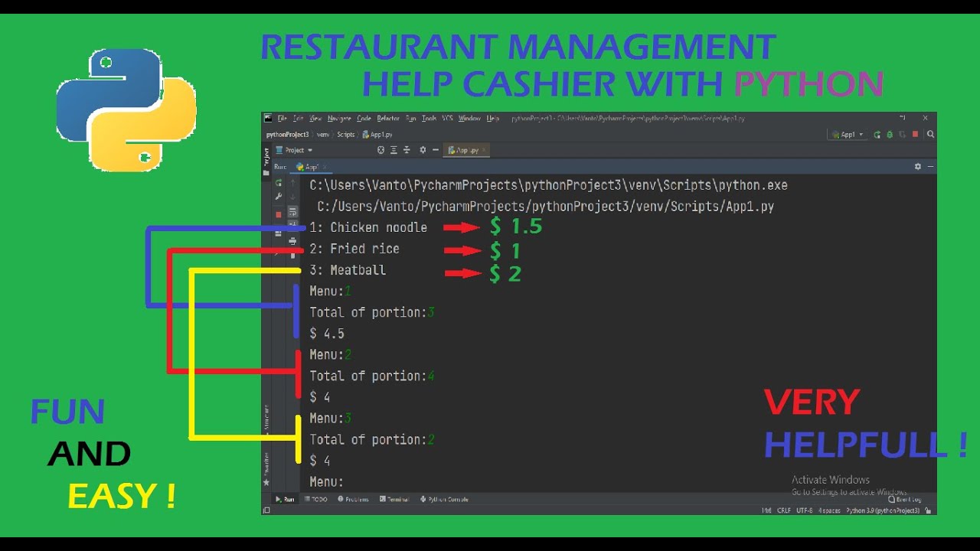Click the Expand All icon in Project panel
Image resolution: width=980 pixels, height=551 pixels.
pyautogui.click(x=394, y=150)
